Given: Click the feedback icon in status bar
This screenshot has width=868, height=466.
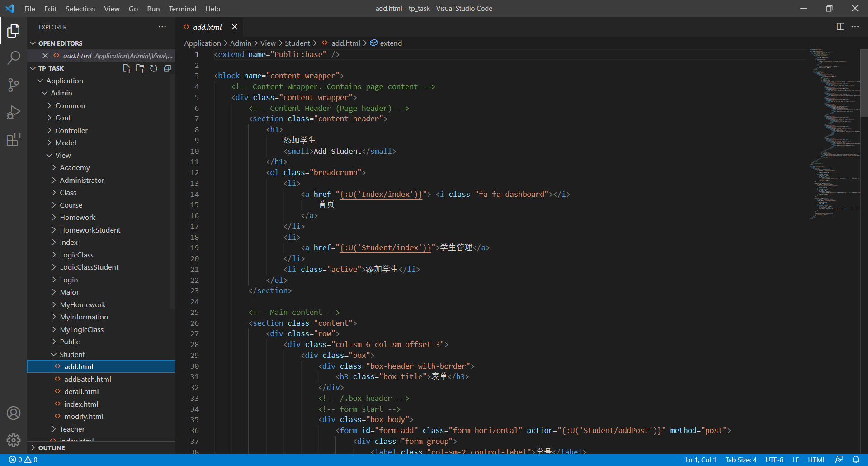Looking at the screenshot, I should pyautogui.click(x=839, y=460).
